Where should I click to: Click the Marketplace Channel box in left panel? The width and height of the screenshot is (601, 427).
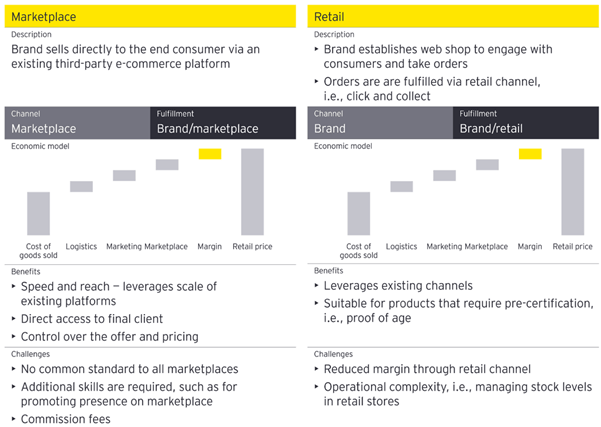[x=77, y=123]
